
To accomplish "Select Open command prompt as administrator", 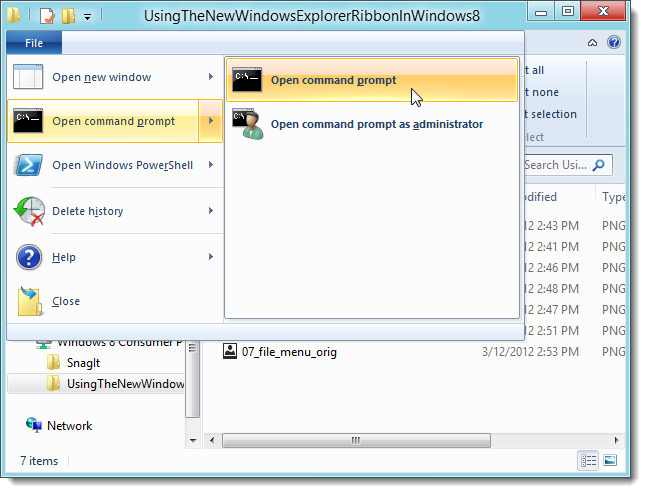I will (372, 124).
